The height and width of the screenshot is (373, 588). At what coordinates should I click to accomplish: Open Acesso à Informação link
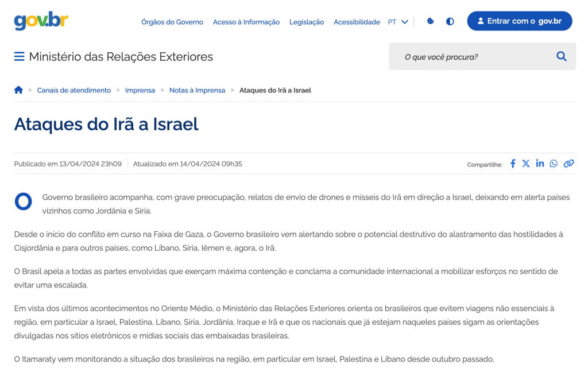246,22
